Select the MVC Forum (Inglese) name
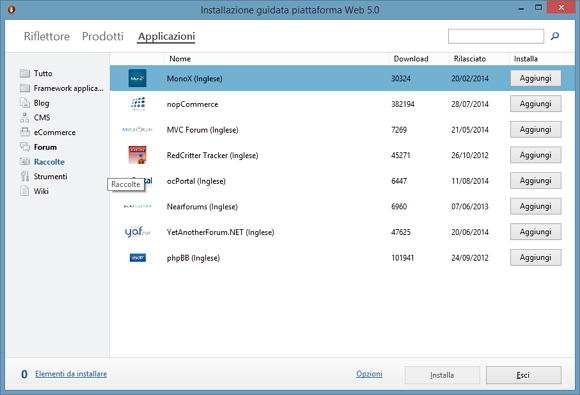 pyautogui.click(x=203, y=130)
